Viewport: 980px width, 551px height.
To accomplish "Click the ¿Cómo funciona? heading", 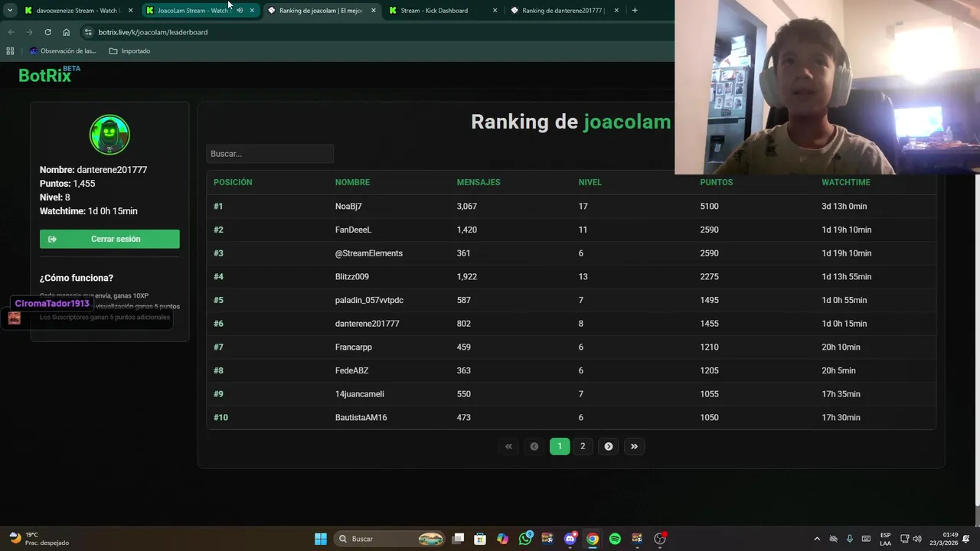I will pos(77,278).
